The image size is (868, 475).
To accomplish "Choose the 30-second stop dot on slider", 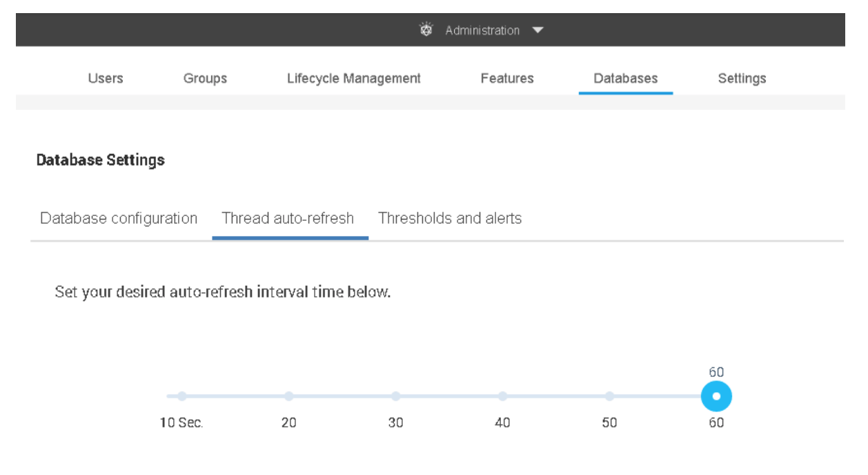I will (x=396, y=396).
